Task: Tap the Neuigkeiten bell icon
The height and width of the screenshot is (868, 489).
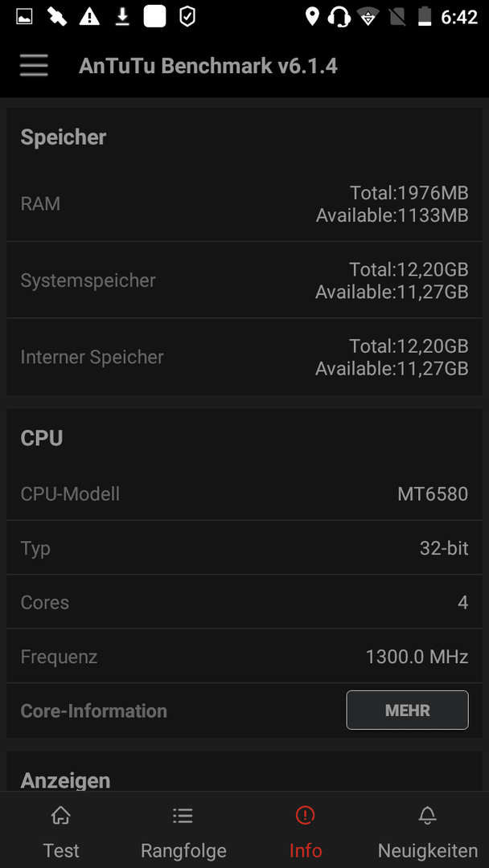Action: [x=428, y=815]
